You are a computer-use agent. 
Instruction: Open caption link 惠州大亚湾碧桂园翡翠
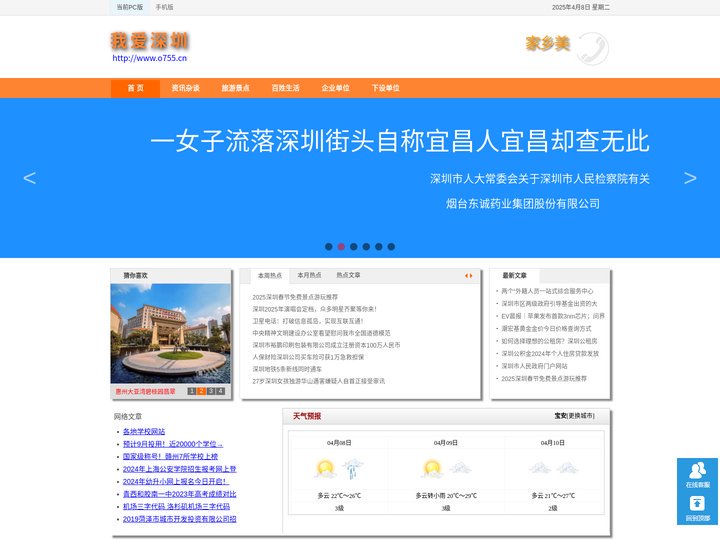(146, 392)
